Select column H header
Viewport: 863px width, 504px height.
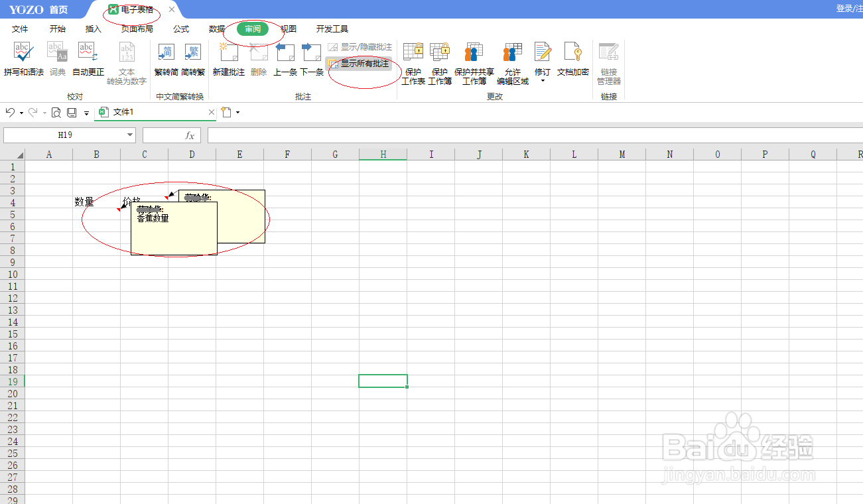(383, 155)
